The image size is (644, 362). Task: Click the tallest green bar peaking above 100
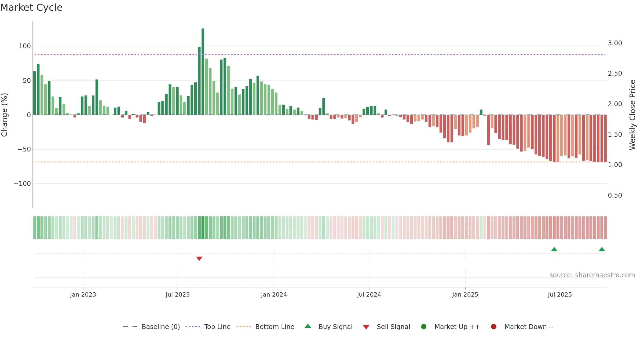[203, 72]
